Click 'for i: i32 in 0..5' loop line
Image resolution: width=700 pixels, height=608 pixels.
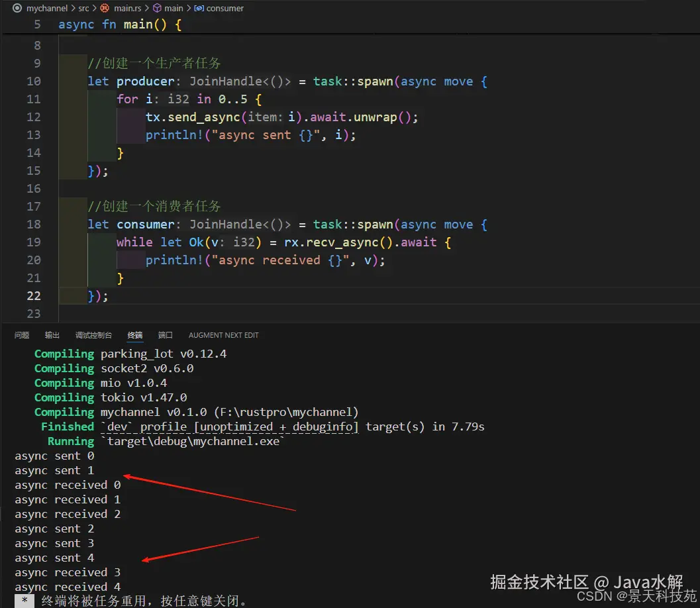tap(189, 99)
